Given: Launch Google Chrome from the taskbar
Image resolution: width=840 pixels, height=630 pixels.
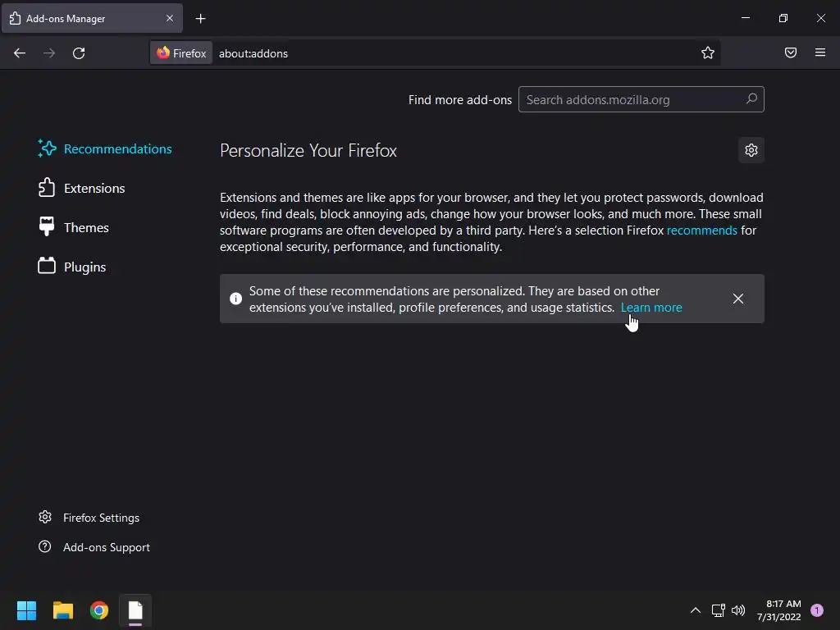Looking at the screenshot, I should (99, 610).
